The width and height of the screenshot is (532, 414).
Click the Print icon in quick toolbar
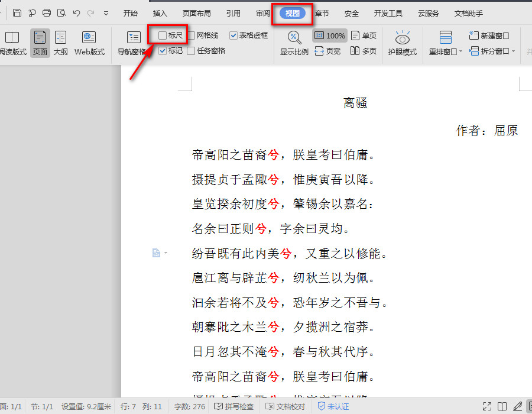[x=47, y=13]
